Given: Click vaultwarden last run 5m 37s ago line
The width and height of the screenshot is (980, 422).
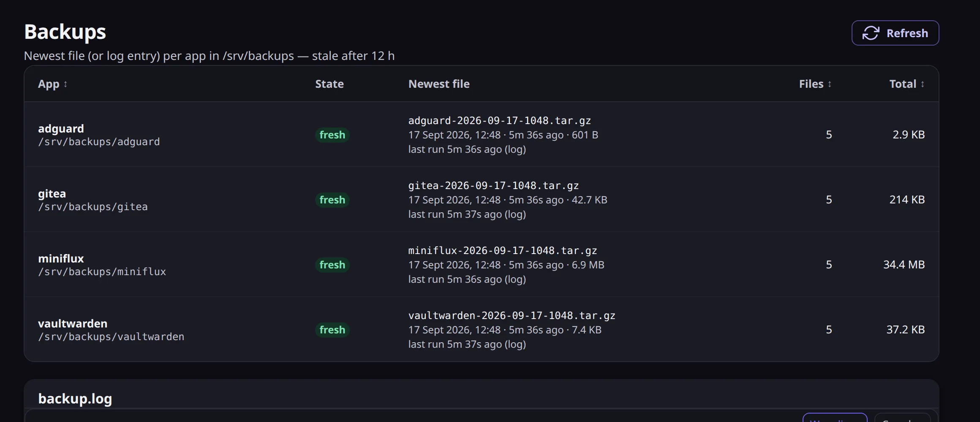Looking at the screenshot, I should (x=467, y=344).
